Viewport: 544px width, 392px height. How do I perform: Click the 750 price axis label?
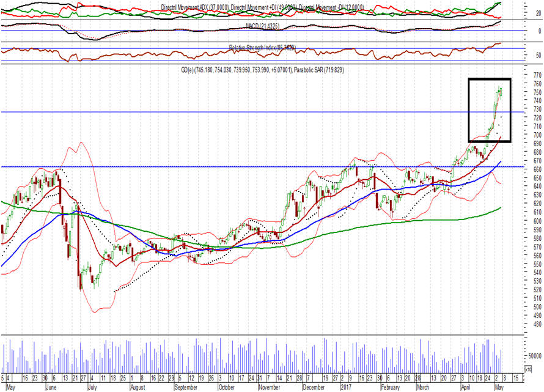(537, 92)
